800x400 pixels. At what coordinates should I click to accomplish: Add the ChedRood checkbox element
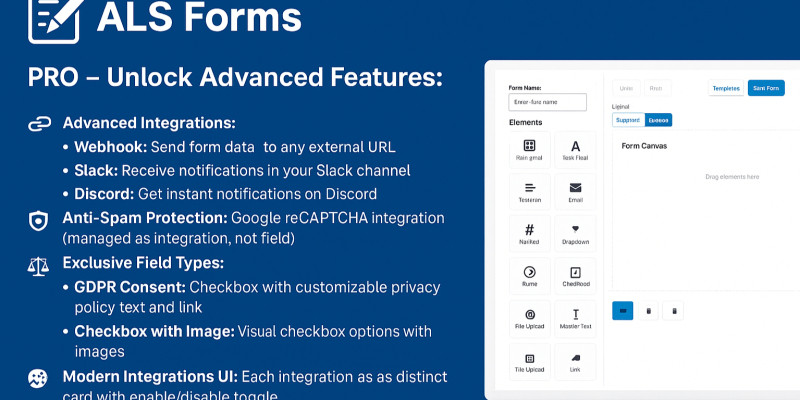575,275
